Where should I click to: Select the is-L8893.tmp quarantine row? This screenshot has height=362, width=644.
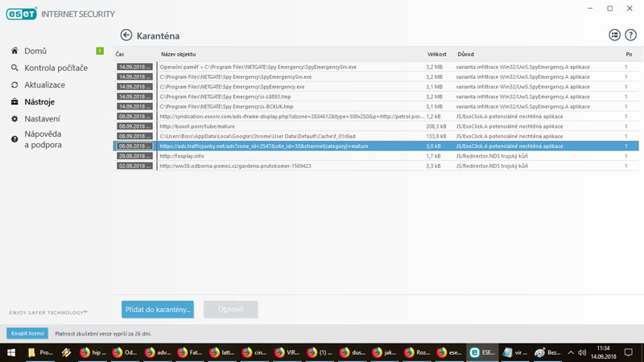pyautogui.click(x=376, y=97)
